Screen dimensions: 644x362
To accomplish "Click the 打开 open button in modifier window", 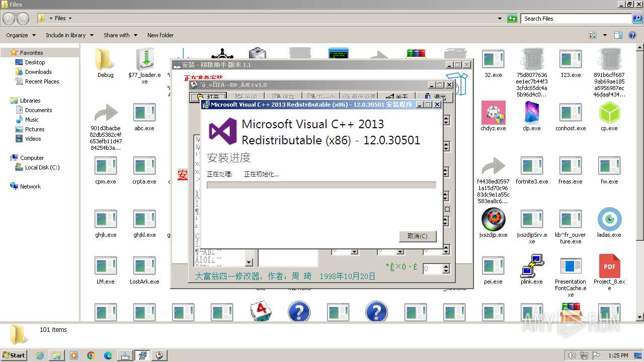I will coord(209,97).
